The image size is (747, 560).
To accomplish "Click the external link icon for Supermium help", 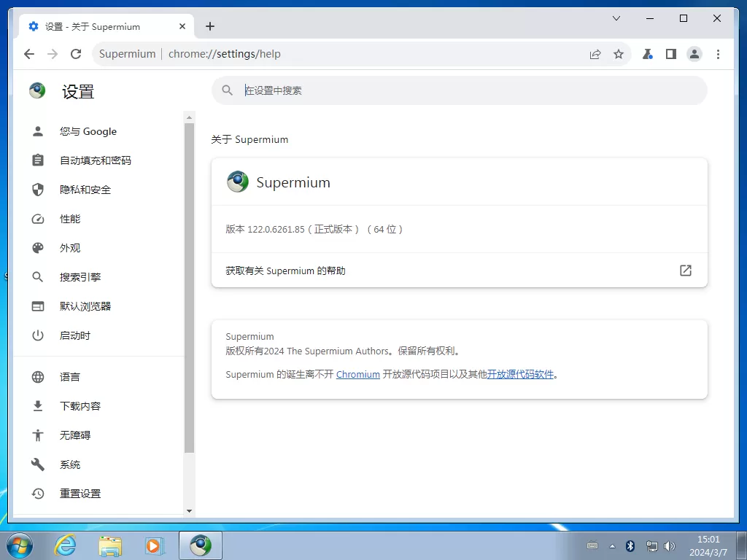I will (685, 270).
